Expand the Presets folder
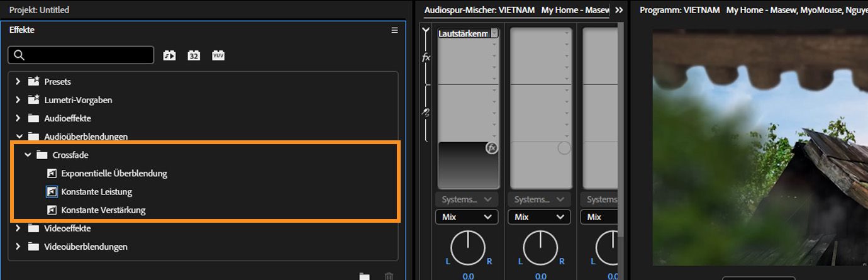Viewport: 868px width, 280px height. coord(18,82)
